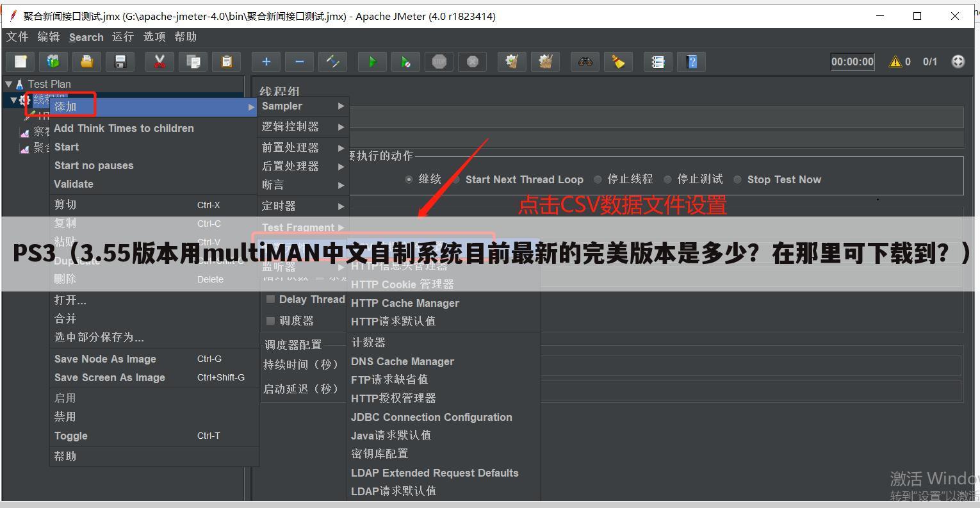Click the Reset Search brush icon
The width and height of the screenshot is (980, 508).
tap(618, 61)
